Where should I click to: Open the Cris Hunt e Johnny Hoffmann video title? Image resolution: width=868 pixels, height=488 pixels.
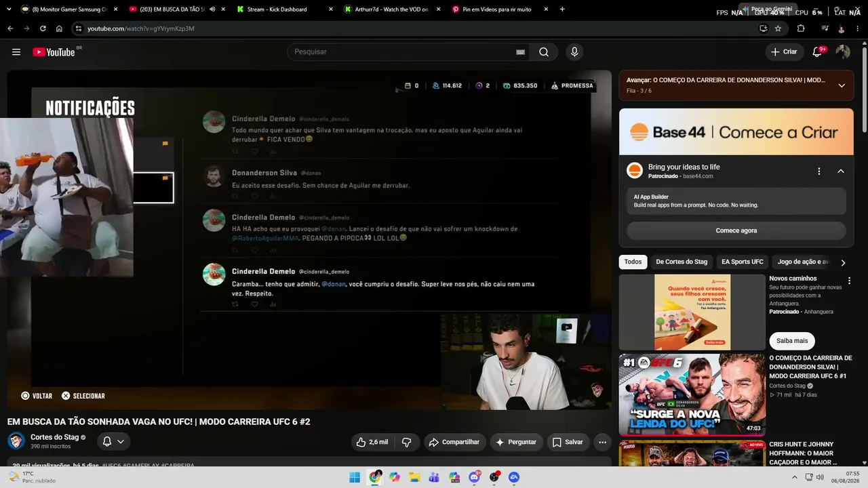tap(802, 453)
